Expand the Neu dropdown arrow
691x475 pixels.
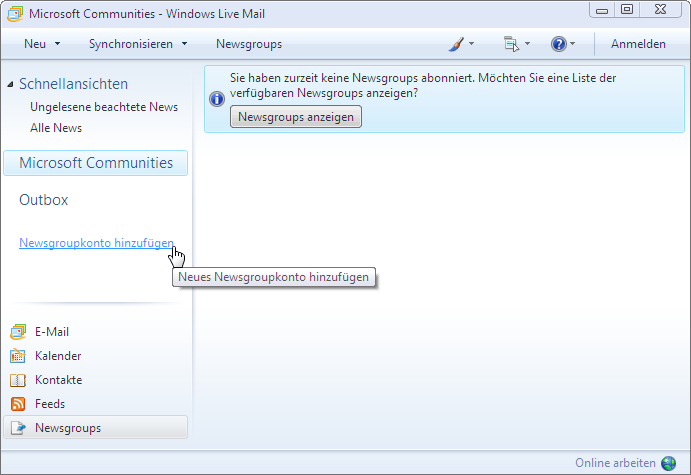57,44
